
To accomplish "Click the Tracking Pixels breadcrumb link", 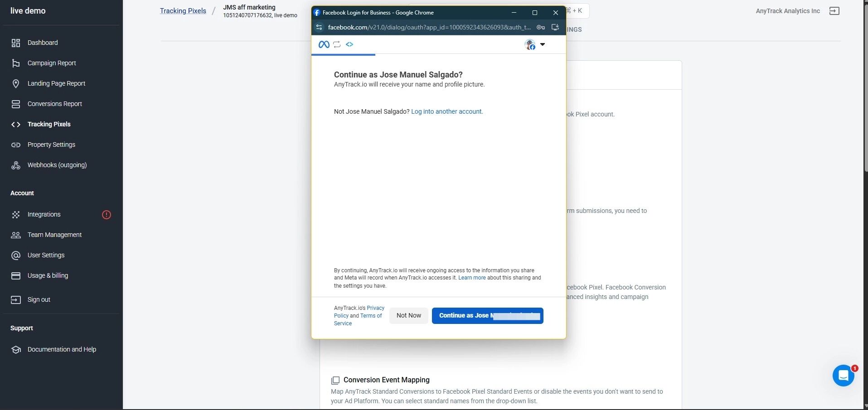I will point(183,11).
